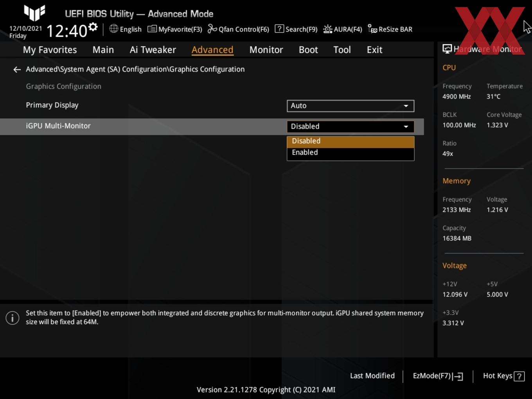Choose Disabled in the dropdown list
This screenshot has height=399, width=532.
click(350, 141)
